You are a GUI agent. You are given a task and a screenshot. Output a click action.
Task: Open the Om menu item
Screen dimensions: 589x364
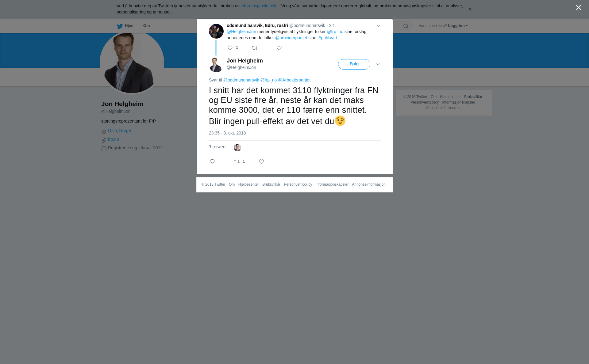pos(146,26)
